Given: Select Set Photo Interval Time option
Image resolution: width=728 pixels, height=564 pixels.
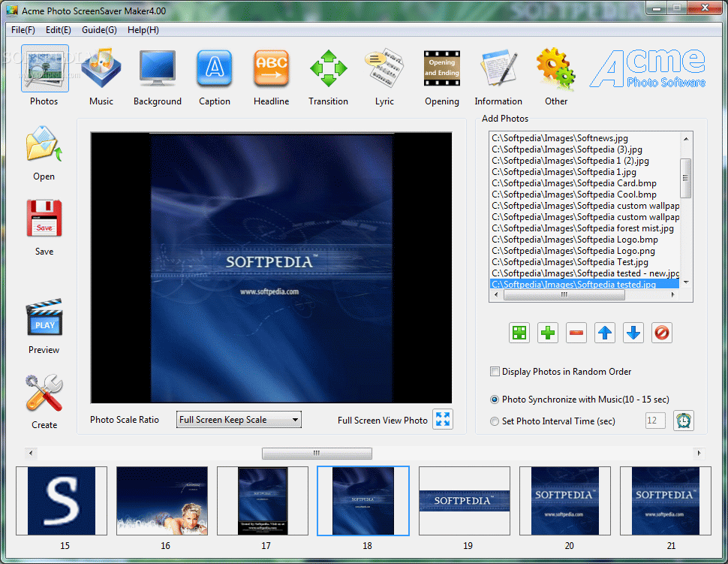Looking at the screenshot, I should coord(495,421).
